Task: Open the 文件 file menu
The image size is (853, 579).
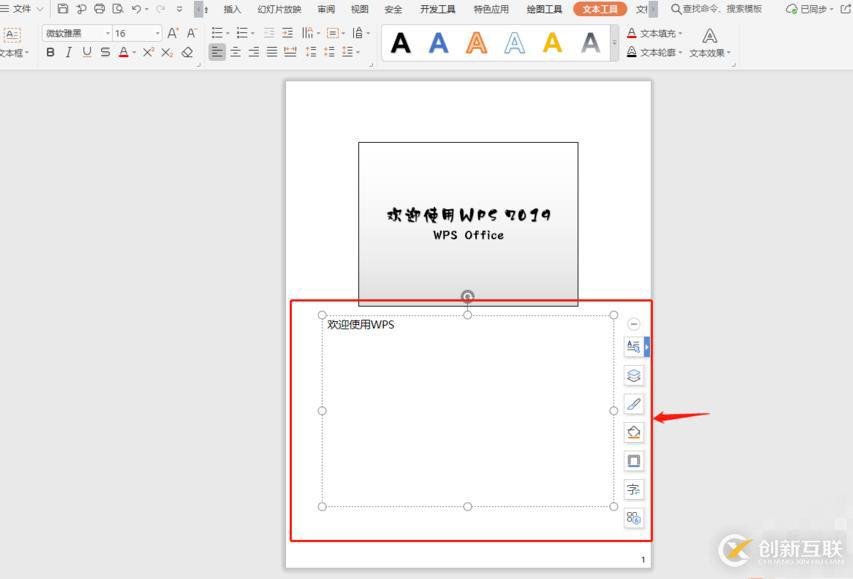Action: (22, 9)
